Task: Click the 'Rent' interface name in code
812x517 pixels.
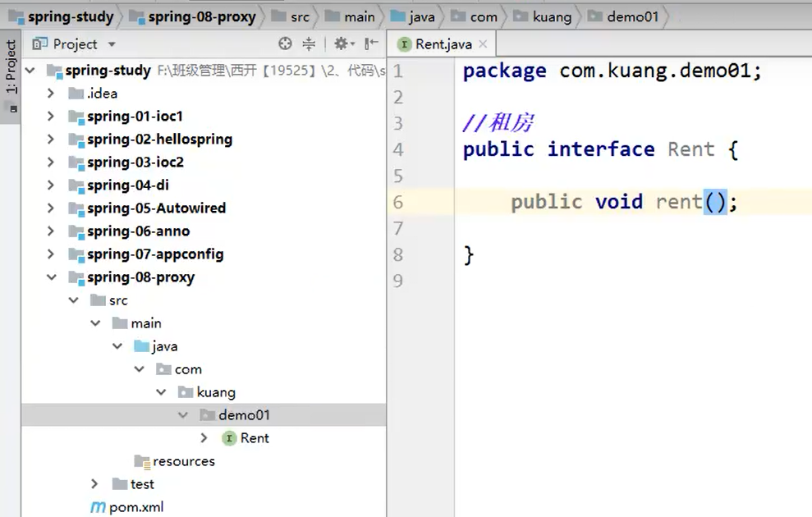Action: coord(691,149)
